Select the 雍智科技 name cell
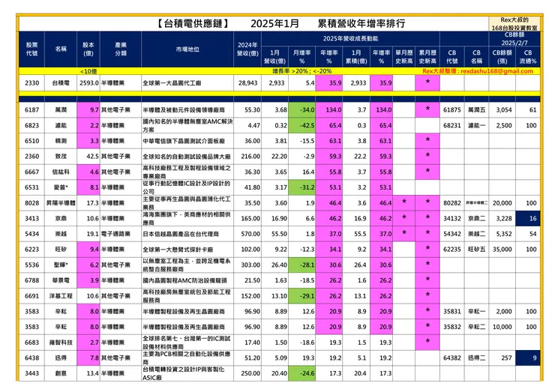Viewport: 555px width, 392px height. pyautogui.click(x=61, y=343)
